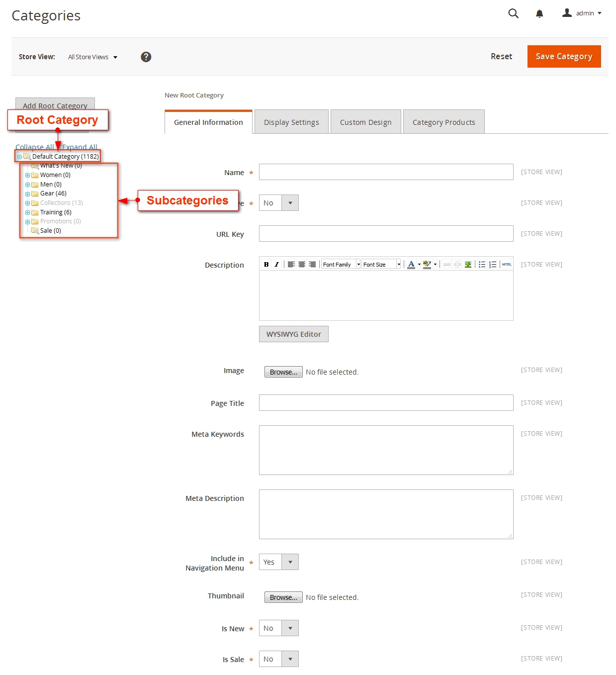Collapse the Default Category tree node
The height and width of the screenshot is (675, 616).
tap(19, 157)
